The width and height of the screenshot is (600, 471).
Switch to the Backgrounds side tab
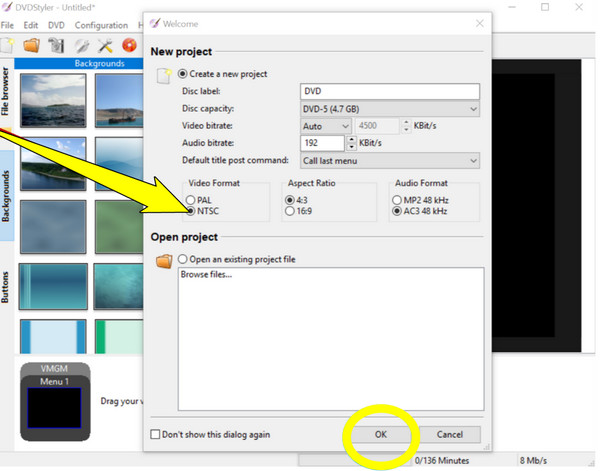(5, 196)
